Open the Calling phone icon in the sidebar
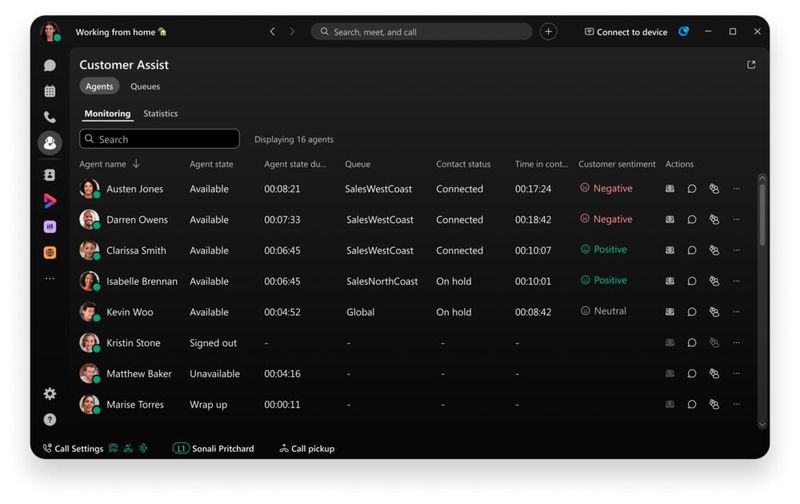 [x=50, y=117]
